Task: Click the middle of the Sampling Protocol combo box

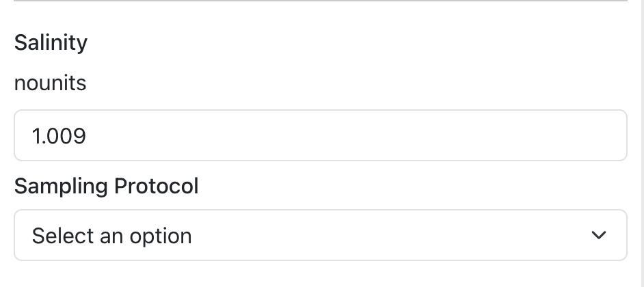Action: pos(320,236)
